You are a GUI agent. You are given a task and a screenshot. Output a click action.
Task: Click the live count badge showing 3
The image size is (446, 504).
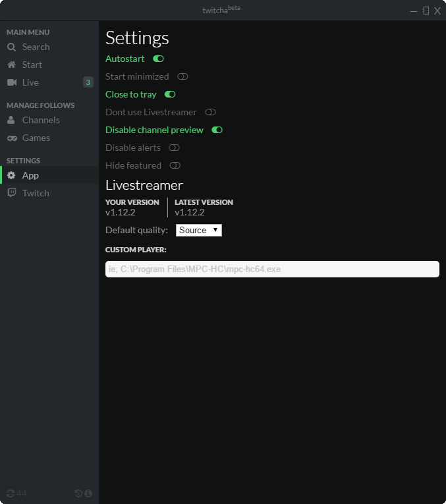[88, 82]
